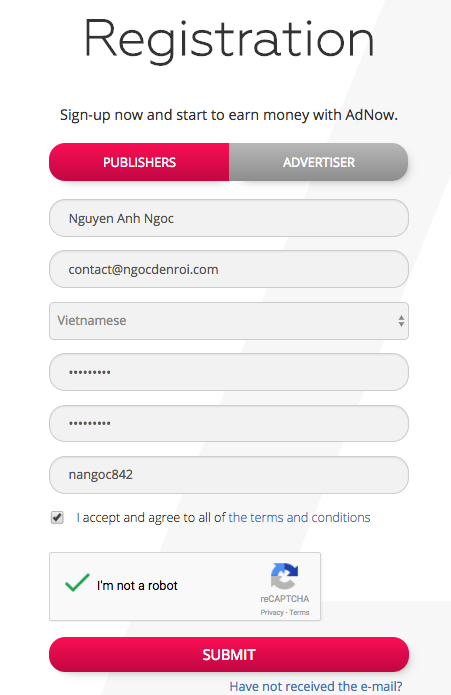This screenshot has height=695, width=451.
Task: Open the terms and conditions link
Action: click(299, 517)
